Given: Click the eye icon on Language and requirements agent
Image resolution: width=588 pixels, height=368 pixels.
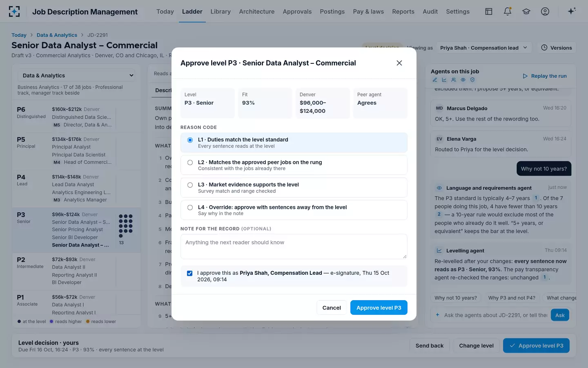Looking at the screenshot, I should pyautogui.click(x=439, y=188).
